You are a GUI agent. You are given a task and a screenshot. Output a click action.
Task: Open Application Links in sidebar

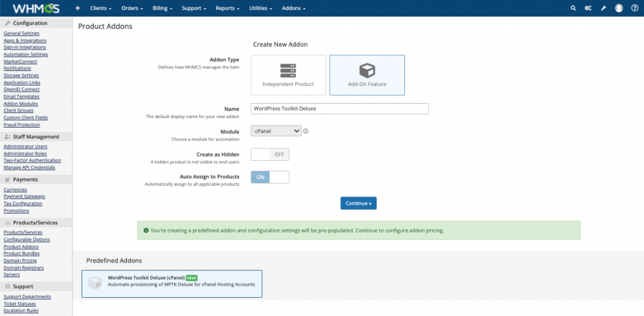point(22,82)
